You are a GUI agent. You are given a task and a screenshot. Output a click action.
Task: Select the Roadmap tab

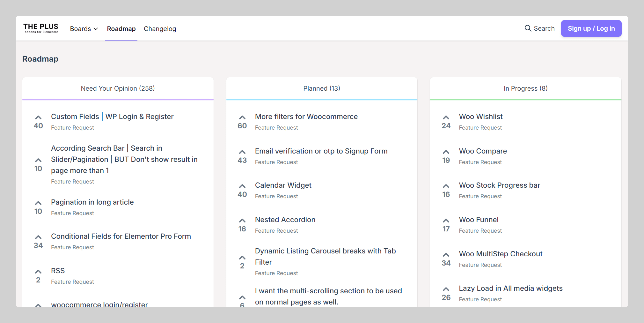point(121,29)
